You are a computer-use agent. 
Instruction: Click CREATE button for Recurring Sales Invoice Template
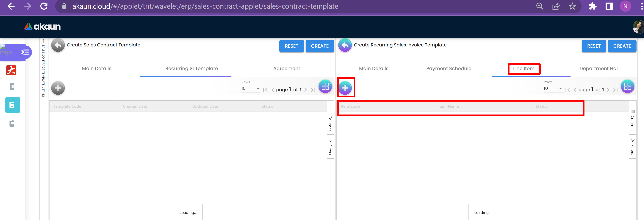pos(622,46)
